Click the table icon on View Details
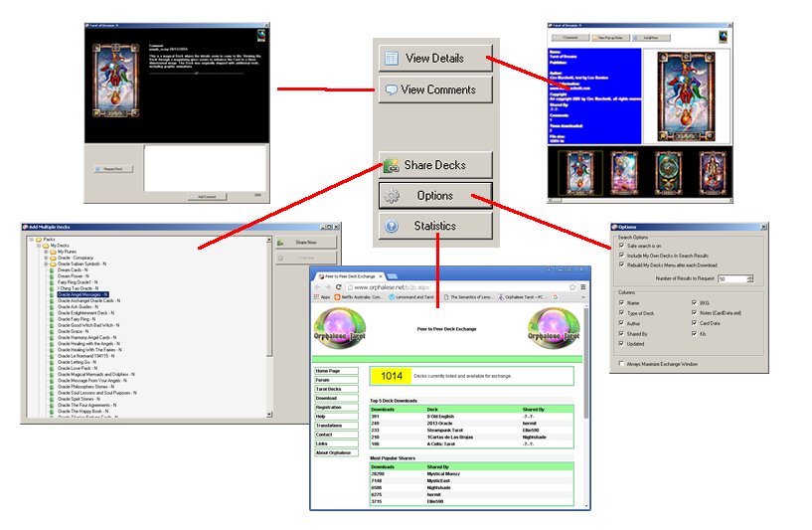The height and width of the screenshot is (530, 812). 392,59
